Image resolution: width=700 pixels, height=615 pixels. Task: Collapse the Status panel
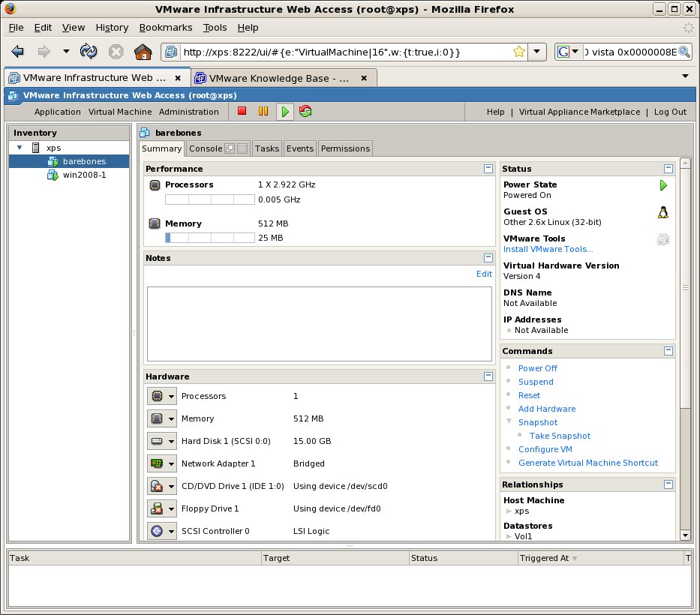click(668, 169)
